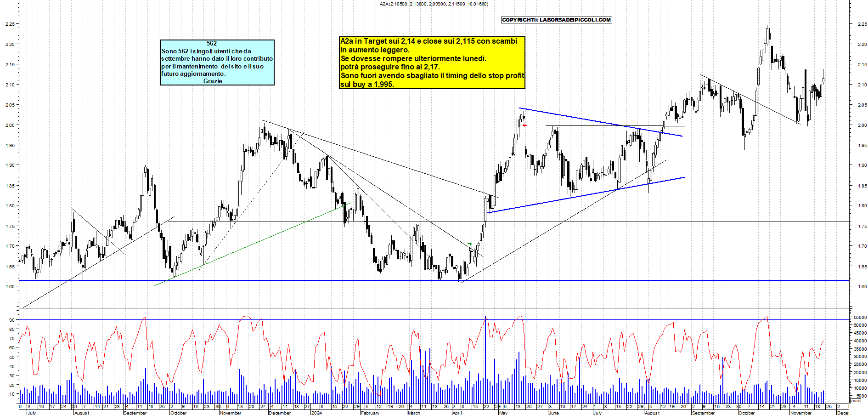Click the March month label
Image resolution: width=868 pixels, height=415 pixels.
tap(414, 413)
